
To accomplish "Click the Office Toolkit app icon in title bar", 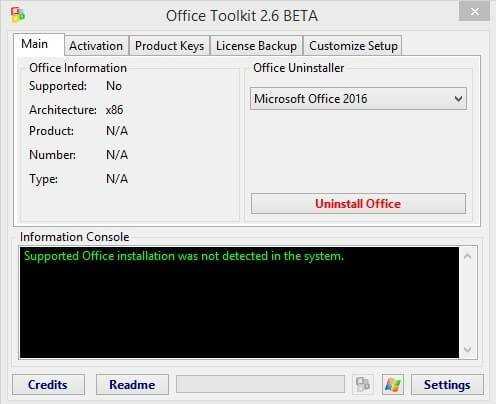I will (18, 15).
